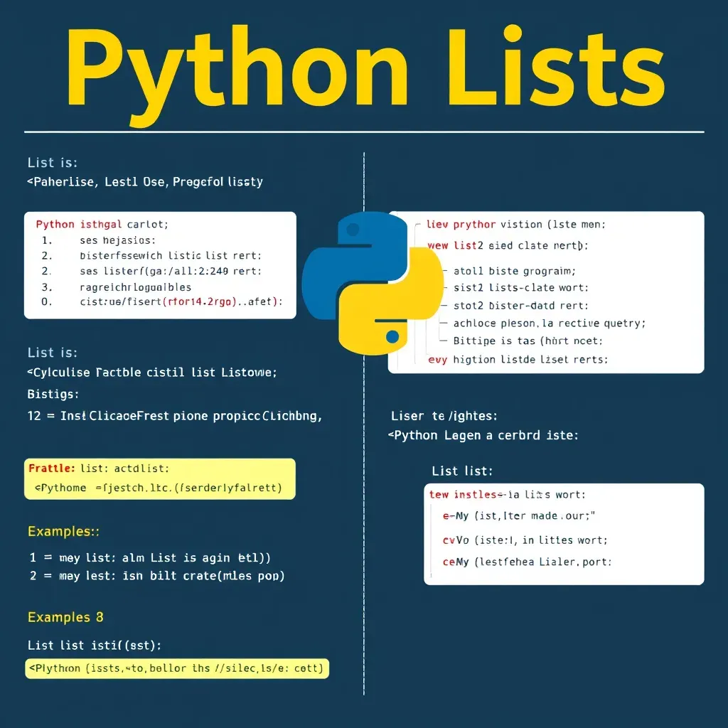Click the "Python isthgal carlot;" header line

point(102,224)
